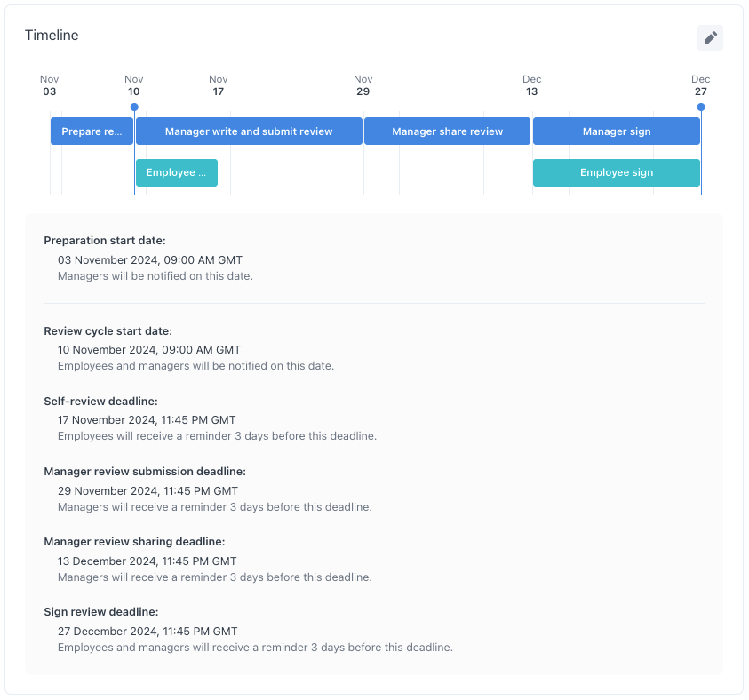This screenshot has height=700, width=749.
Task: Click the blue marker above Nov 10
Action: coord(133,106)
